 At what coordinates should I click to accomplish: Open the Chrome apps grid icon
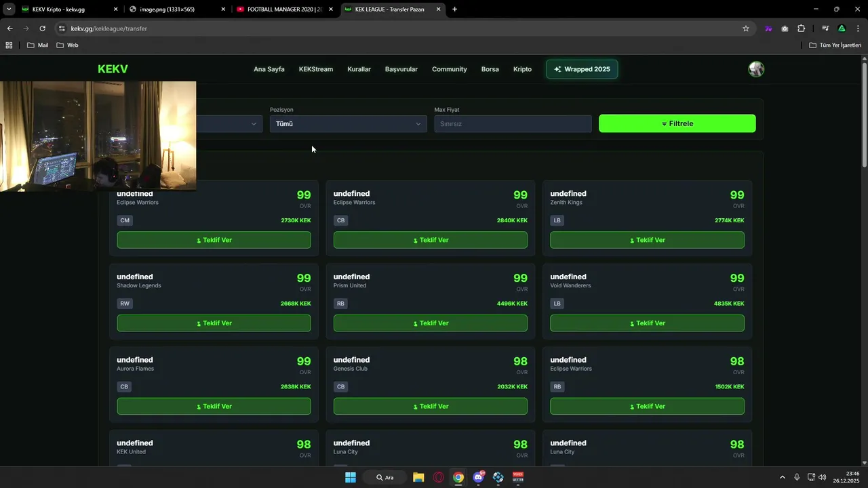pyautogui.click(x=9, y=45)
